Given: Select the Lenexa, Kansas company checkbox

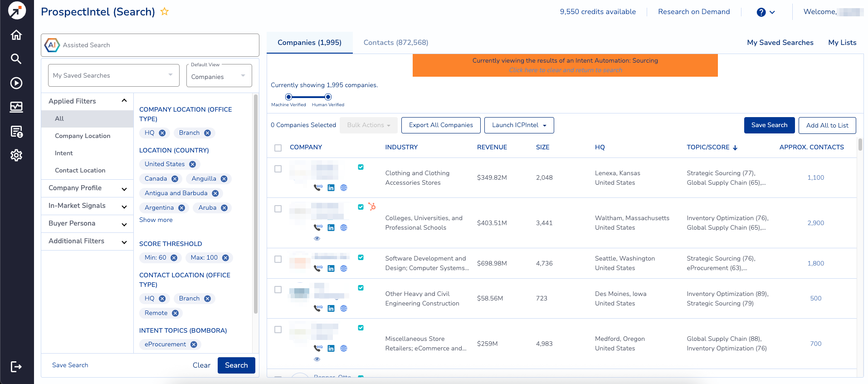Looking at the screenshot, I should click(278, 169).
